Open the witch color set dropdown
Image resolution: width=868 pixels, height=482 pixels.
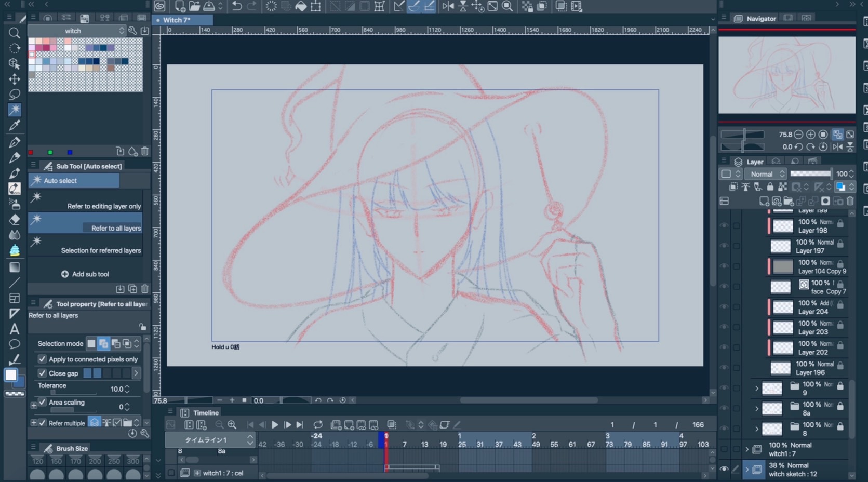[78, 31]
